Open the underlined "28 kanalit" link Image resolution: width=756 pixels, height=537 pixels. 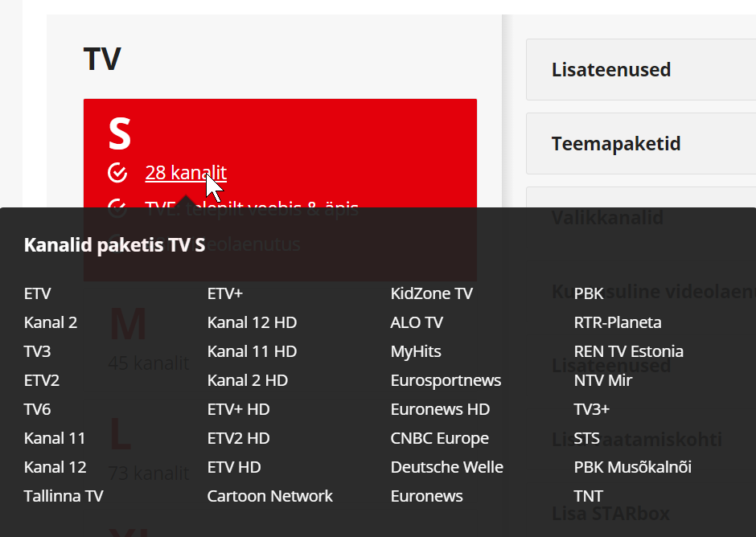[186, 173]
